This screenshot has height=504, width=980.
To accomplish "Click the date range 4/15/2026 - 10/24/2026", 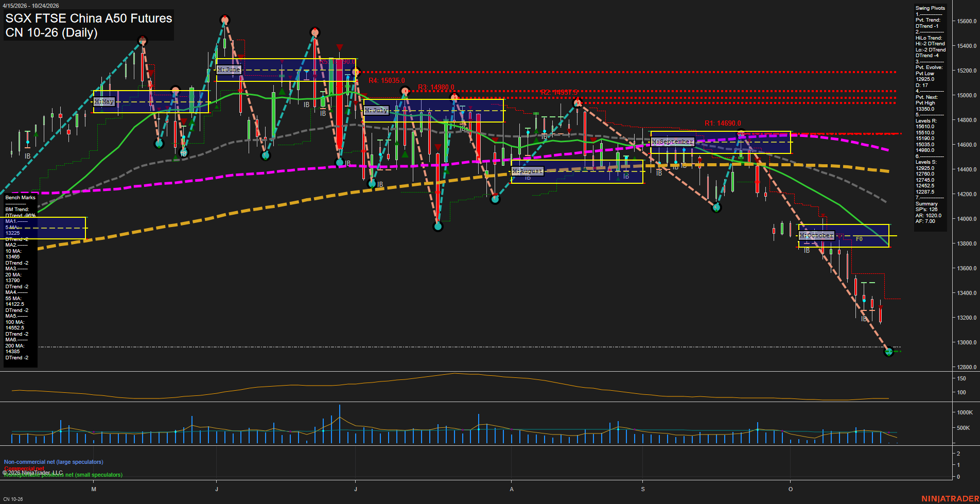I will [x=31, y=6].
